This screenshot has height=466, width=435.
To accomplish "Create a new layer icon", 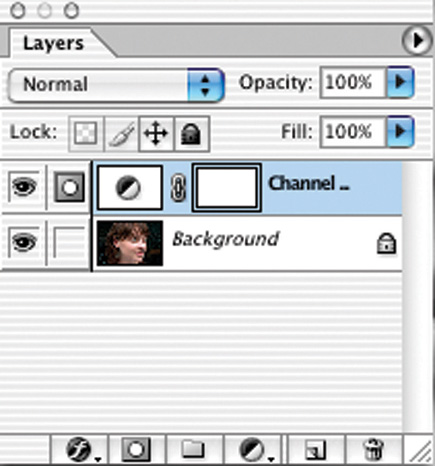I will pyautogui.click(x=315, y=449).
